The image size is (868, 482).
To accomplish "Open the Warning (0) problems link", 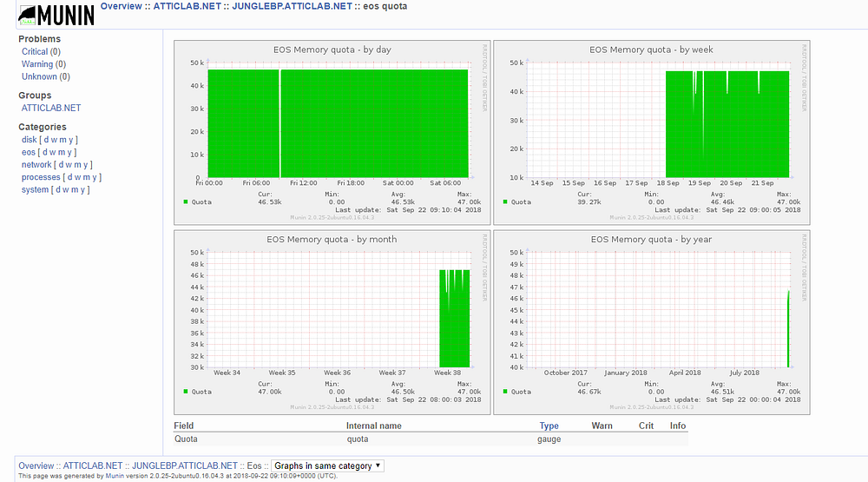I will [x=43, y=64].
